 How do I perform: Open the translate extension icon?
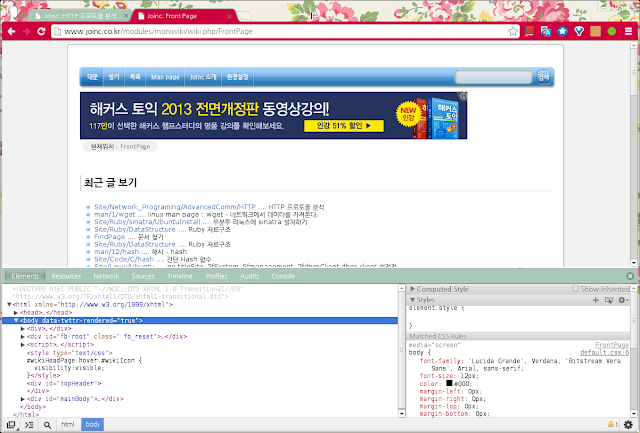(x=546, y=31)
